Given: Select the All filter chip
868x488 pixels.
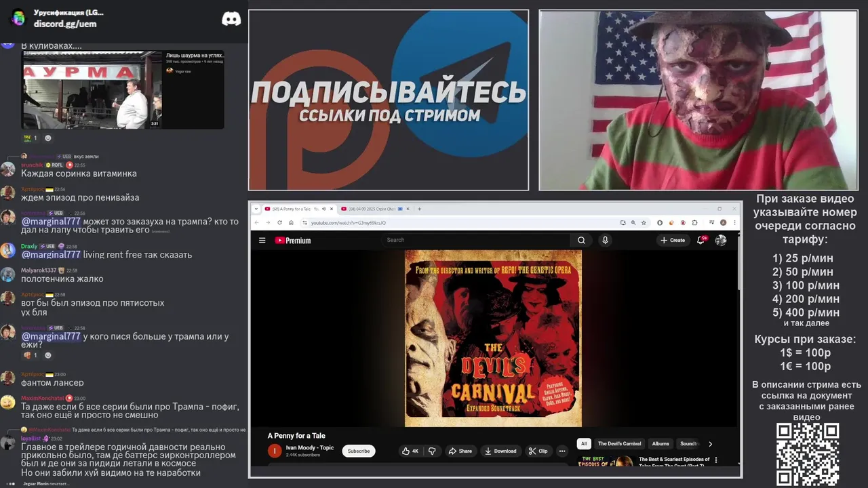Looking at the screenshot, I should coord(584,444).
